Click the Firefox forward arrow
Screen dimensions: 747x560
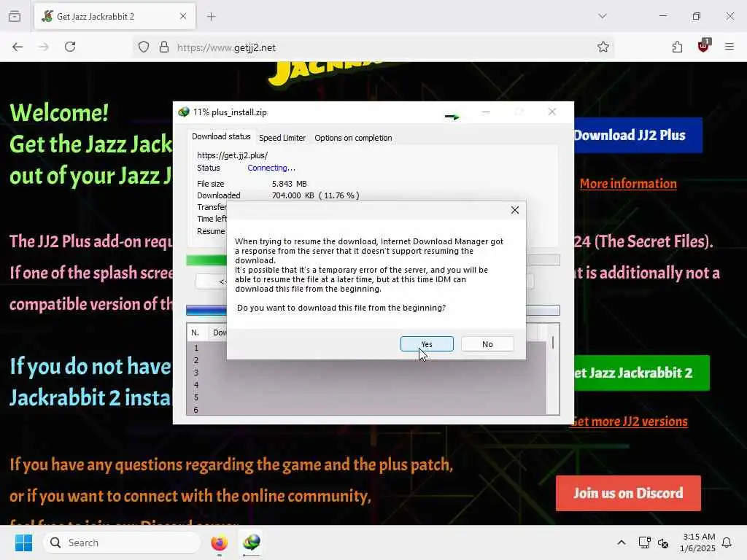tap(44, 47)
